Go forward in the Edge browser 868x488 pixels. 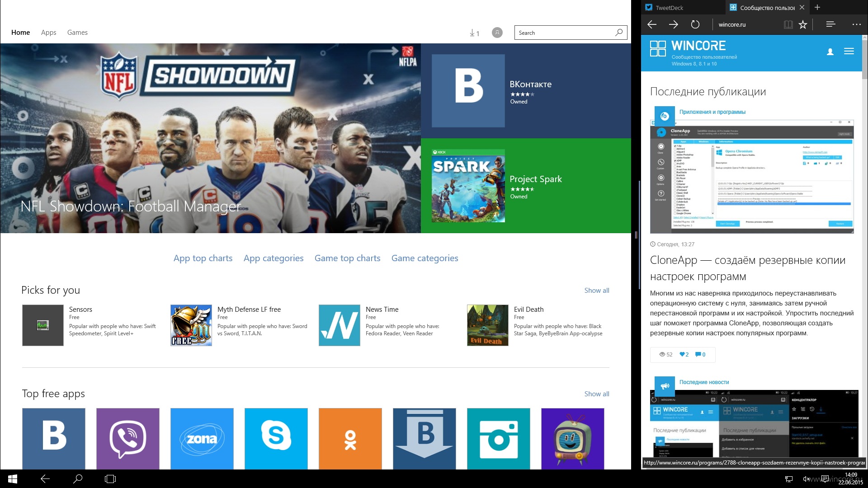(674, 24)
